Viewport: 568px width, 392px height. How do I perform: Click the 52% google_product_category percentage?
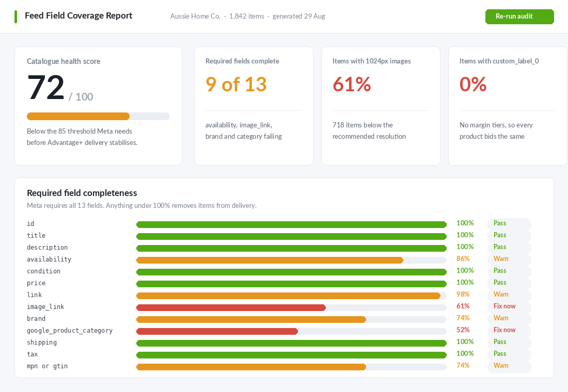[x=463, y=330]
